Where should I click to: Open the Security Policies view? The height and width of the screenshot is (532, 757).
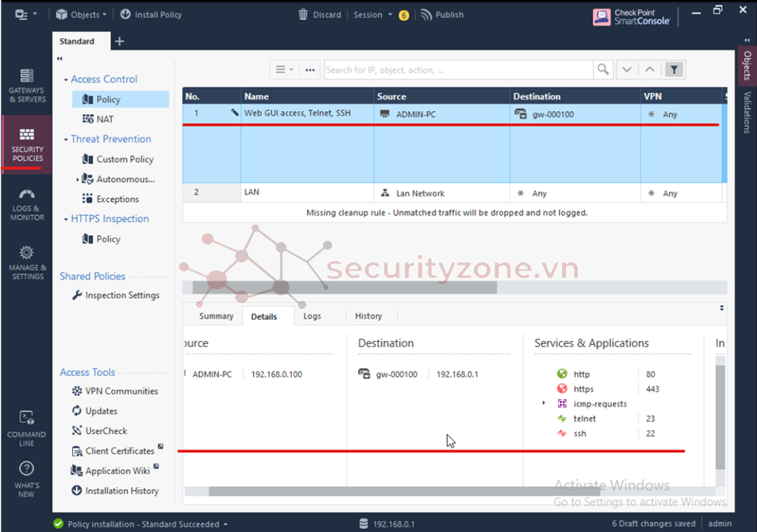click(27, 144)
